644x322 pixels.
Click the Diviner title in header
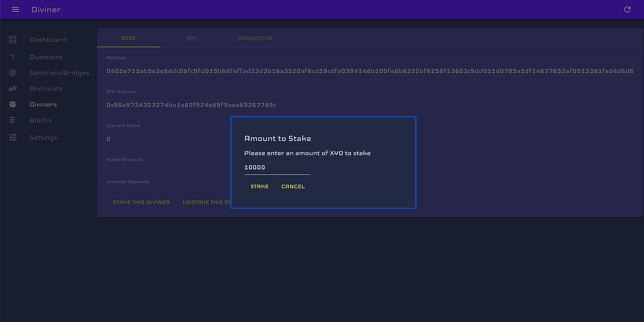[x=46, y=10]
